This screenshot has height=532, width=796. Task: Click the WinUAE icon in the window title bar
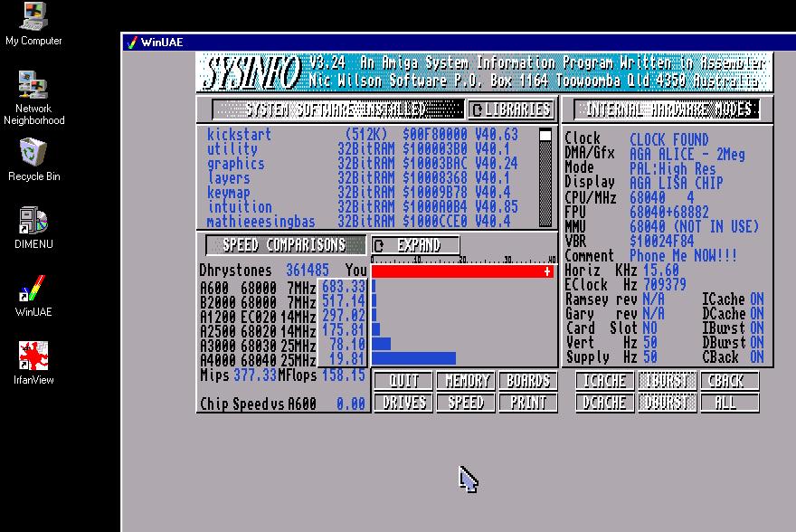pos(132,43)
